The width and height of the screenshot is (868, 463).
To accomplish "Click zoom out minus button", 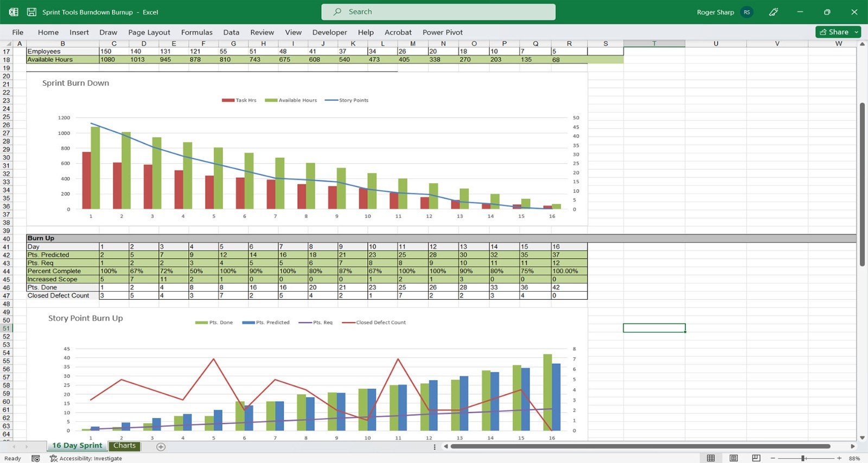I will coord(773,459).
